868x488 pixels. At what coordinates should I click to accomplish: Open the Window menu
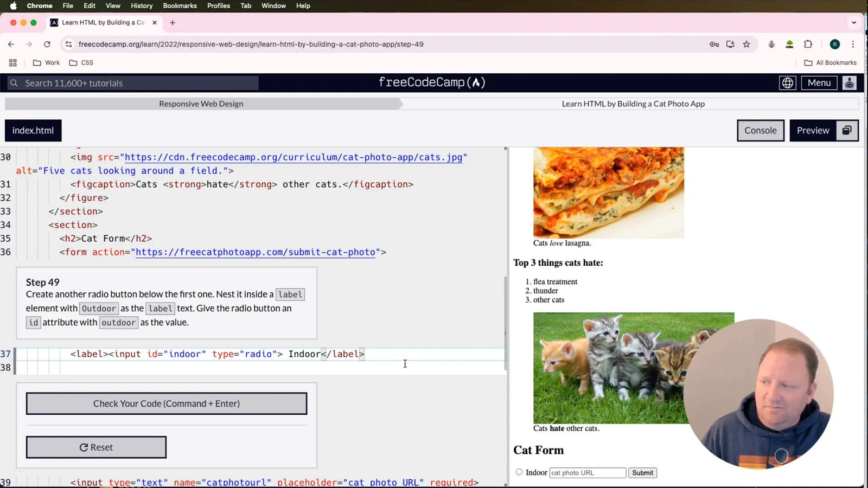click(273, 6)
